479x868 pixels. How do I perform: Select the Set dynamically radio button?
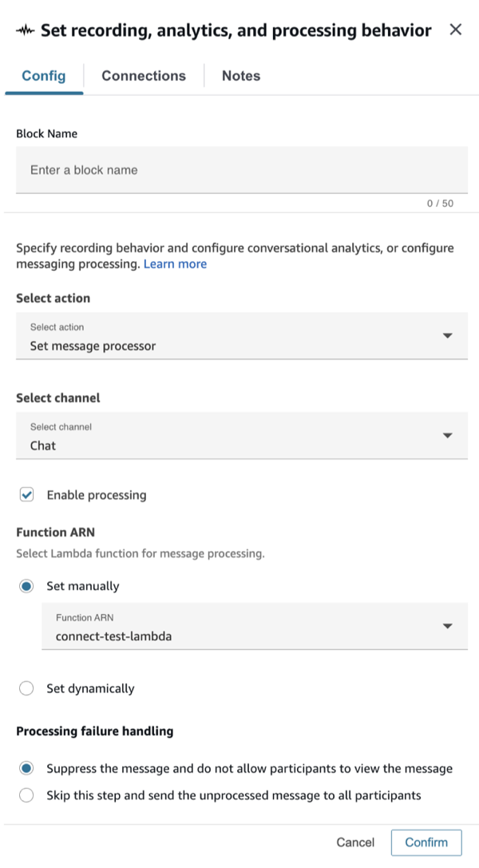[x=25, y=688]
